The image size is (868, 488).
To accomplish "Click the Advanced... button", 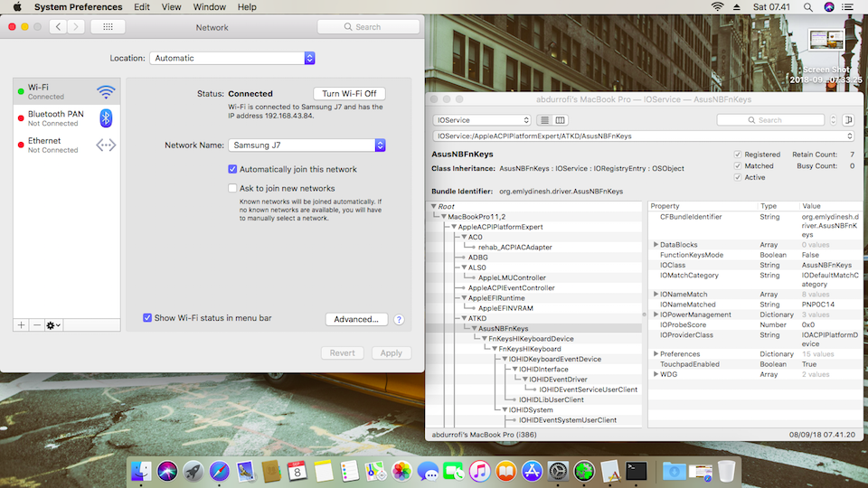I will (x=356, y=319).
